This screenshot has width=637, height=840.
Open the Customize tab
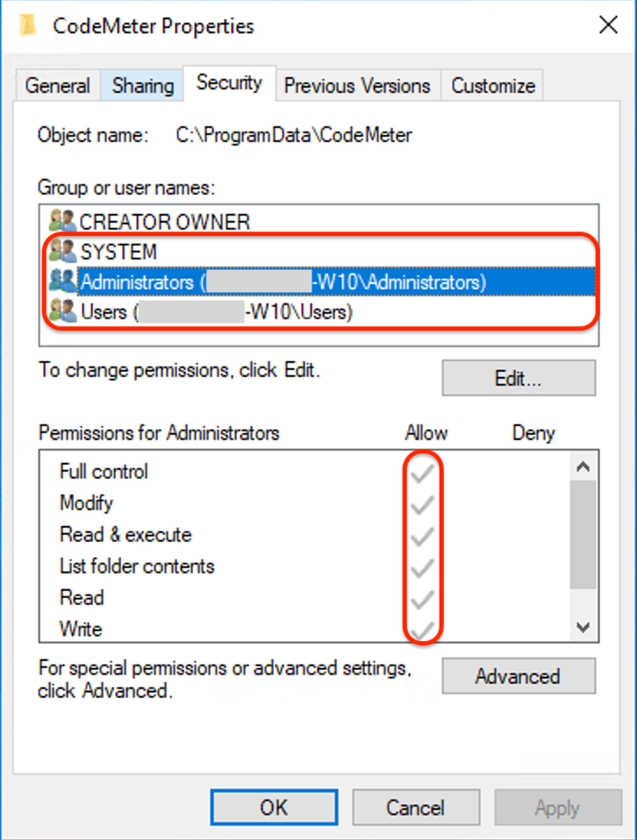pos(493,86)
